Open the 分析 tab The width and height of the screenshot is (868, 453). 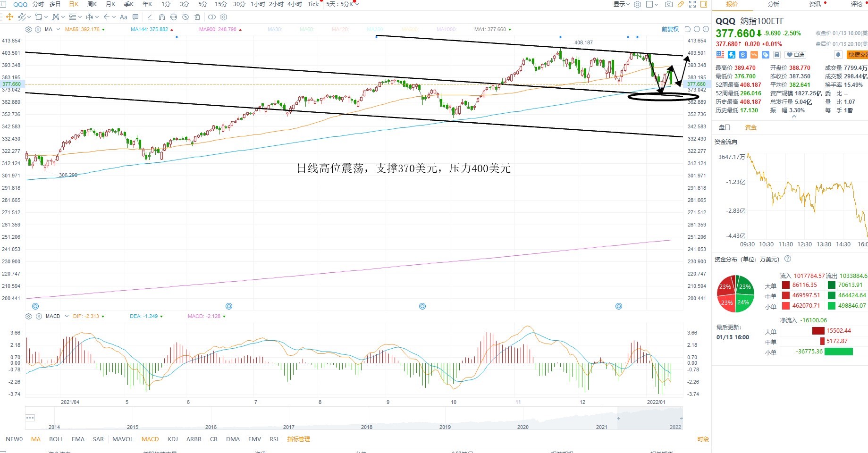774,4
